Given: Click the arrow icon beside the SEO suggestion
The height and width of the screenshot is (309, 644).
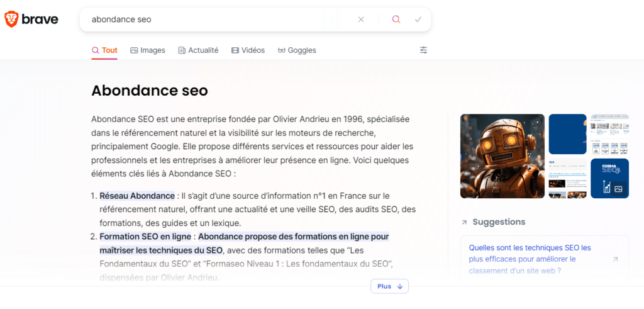Looking at the screenshot, I should (x=615, y=259).
